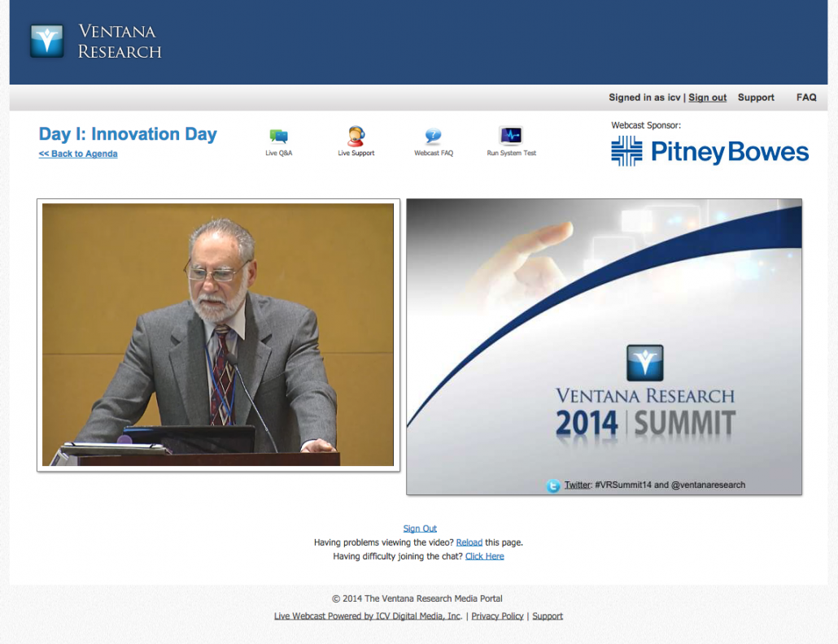Open Support in the top navigation bar
Screen dimensions: 838x644
756,98
